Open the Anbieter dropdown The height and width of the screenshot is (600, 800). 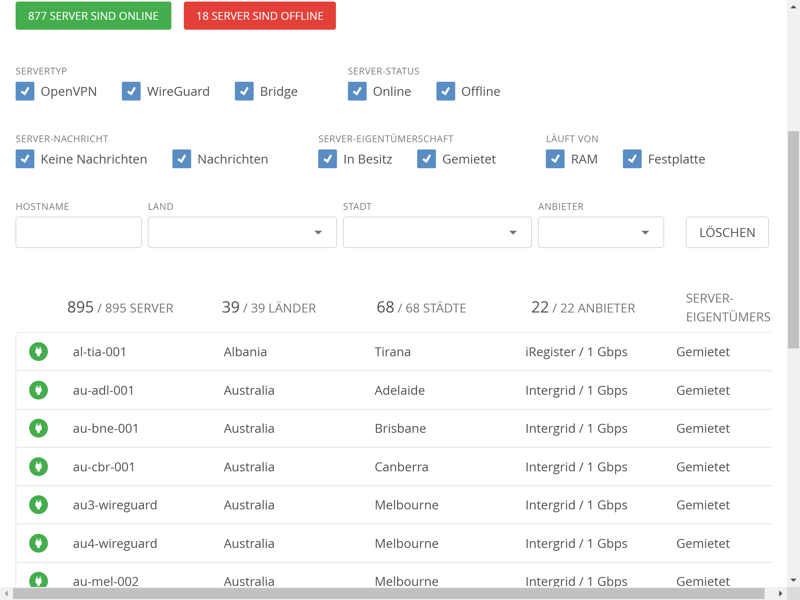[x=600, y=232]
